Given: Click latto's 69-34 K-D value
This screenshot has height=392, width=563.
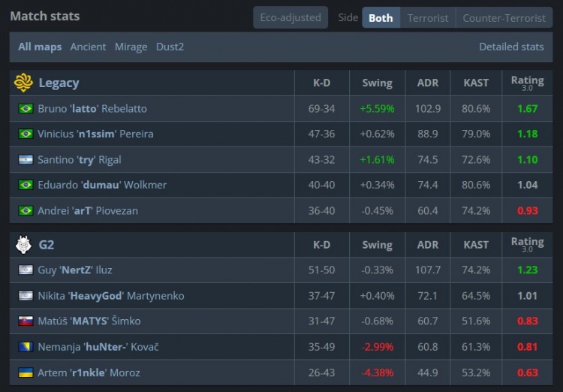Looking at the screenshot, I should click(x=322, y=108).
